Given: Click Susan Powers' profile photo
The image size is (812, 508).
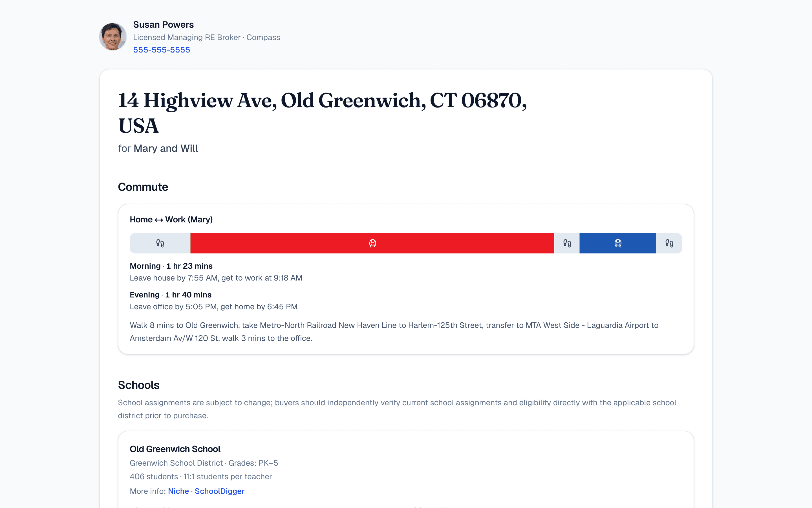Looking at the screenshot, I should [x=113, y=37].
